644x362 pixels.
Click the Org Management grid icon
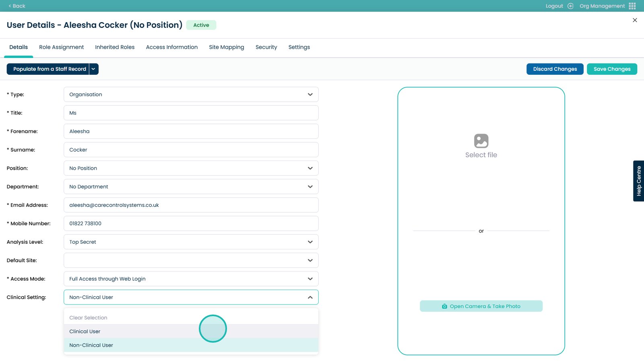(632, 6)
